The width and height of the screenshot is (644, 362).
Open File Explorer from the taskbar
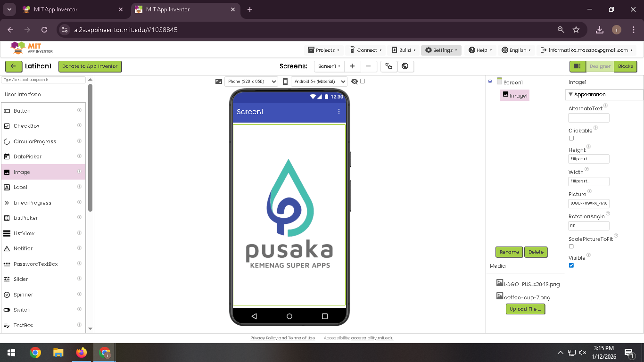pos(58,353)
